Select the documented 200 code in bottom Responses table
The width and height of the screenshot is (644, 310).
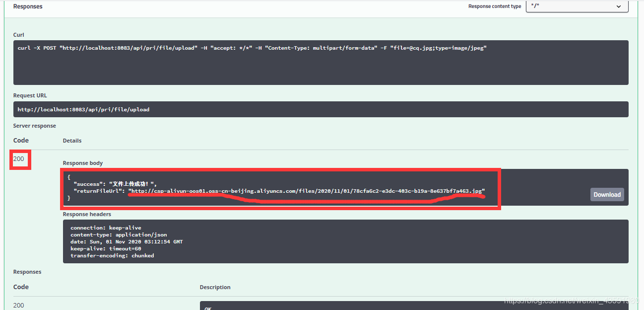19,305
